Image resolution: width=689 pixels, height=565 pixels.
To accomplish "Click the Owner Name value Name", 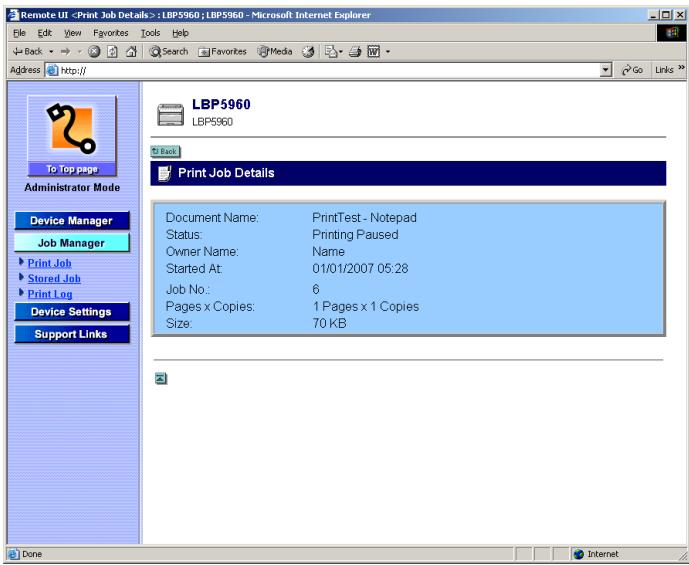I will 328,252.
